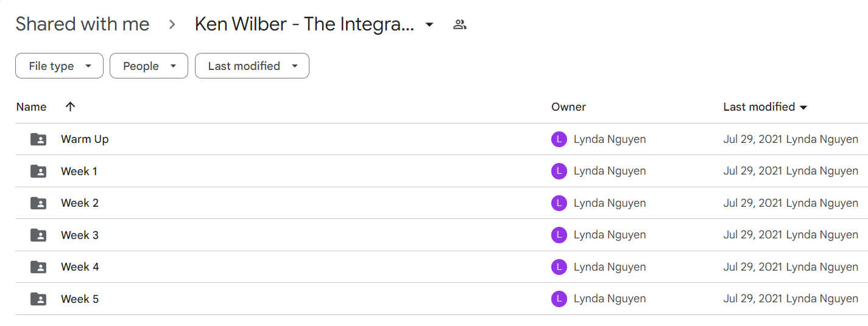The width and height of the screenshot is (868, 326).
Task: Reverse sort with the Name arrow icon
Action: click(70, 106)
